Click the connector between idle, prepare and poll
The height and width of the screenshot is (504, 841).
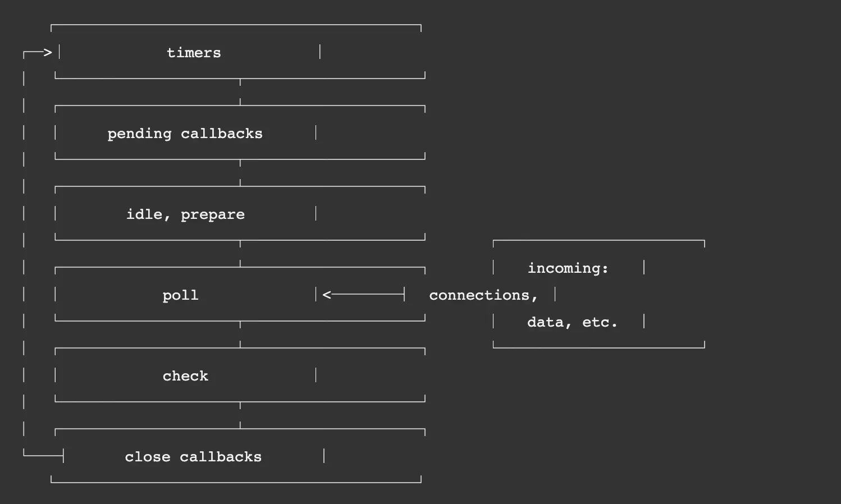tap(240, 253)
